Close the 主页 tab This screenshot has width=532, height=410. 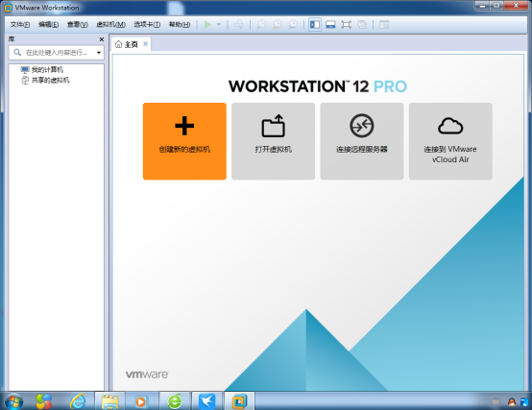pos(145,44)
